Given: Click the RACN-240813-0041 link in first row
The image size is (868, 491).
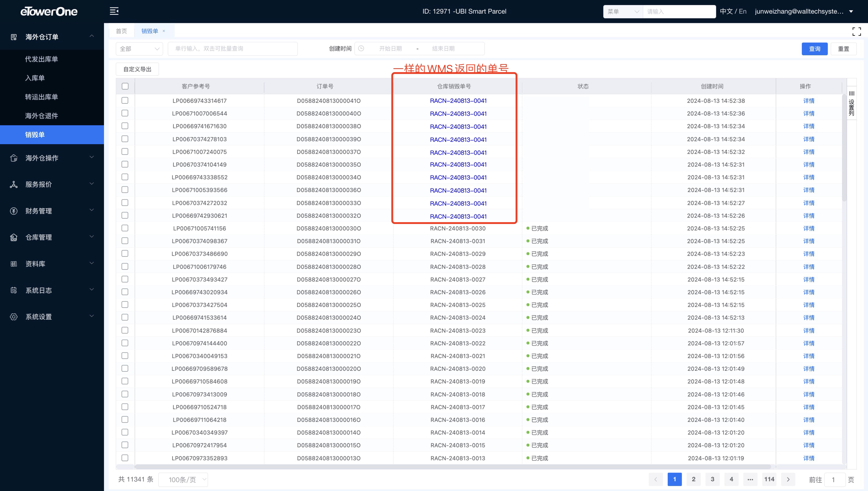Looking at the screenshot, I should 458,100.
